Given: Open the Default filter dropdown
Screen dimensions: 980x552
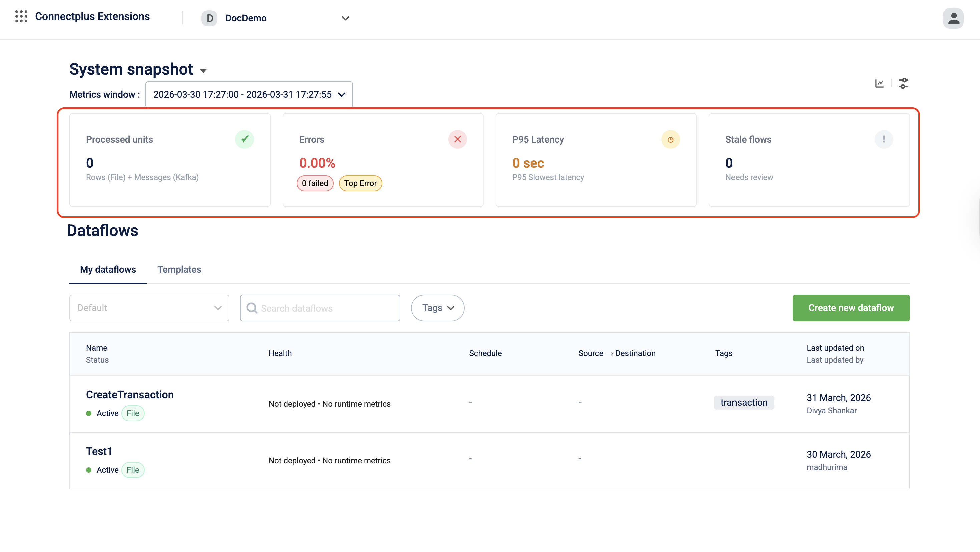Looking at the screenshot, I should pyautogui.click(x=149, y=308).
